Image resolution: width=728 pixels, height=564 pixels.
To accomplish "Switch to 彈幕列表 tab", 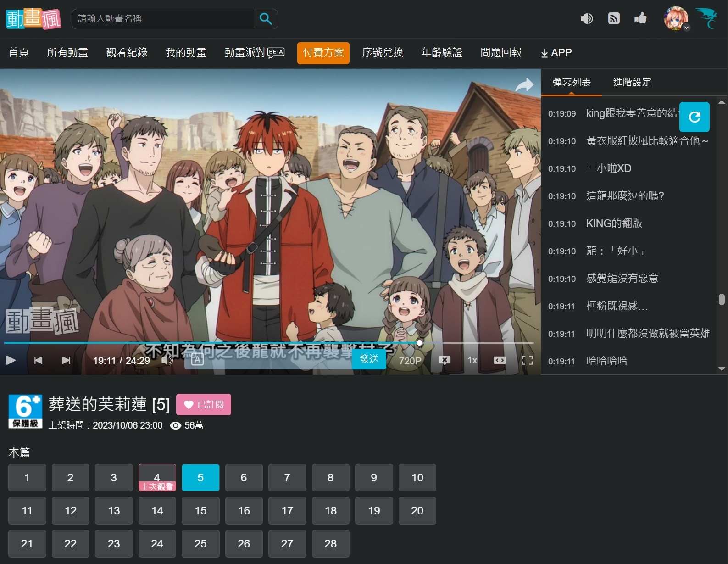I will click(x=572, y=82).
